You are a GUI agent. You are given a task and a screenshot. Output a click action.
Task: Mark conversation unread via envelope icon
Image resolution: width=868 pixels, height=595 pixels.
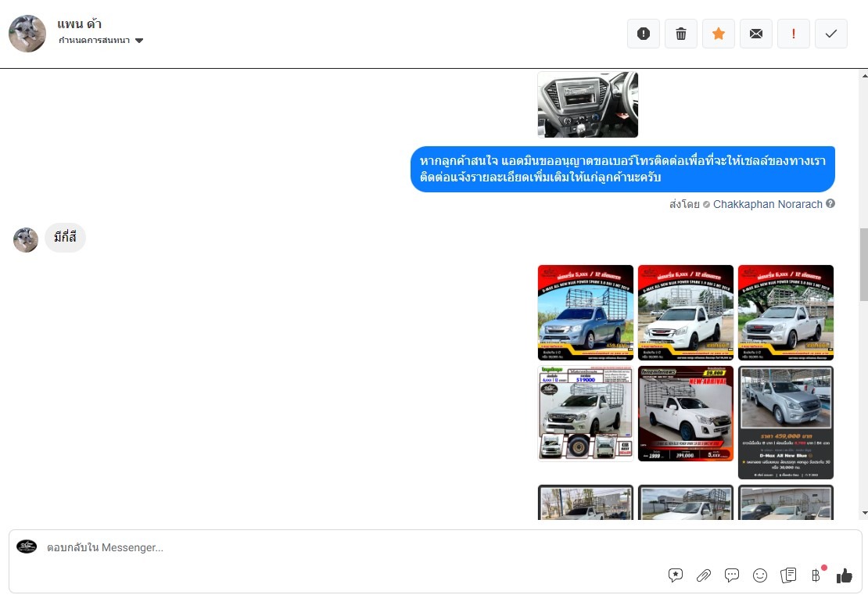[756, 34]
